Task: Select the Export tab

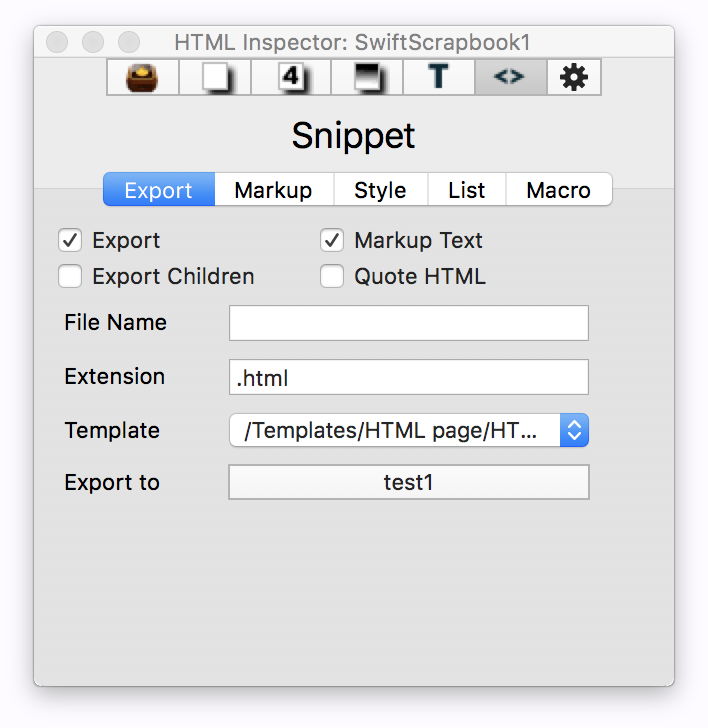Action: point(159,190)
